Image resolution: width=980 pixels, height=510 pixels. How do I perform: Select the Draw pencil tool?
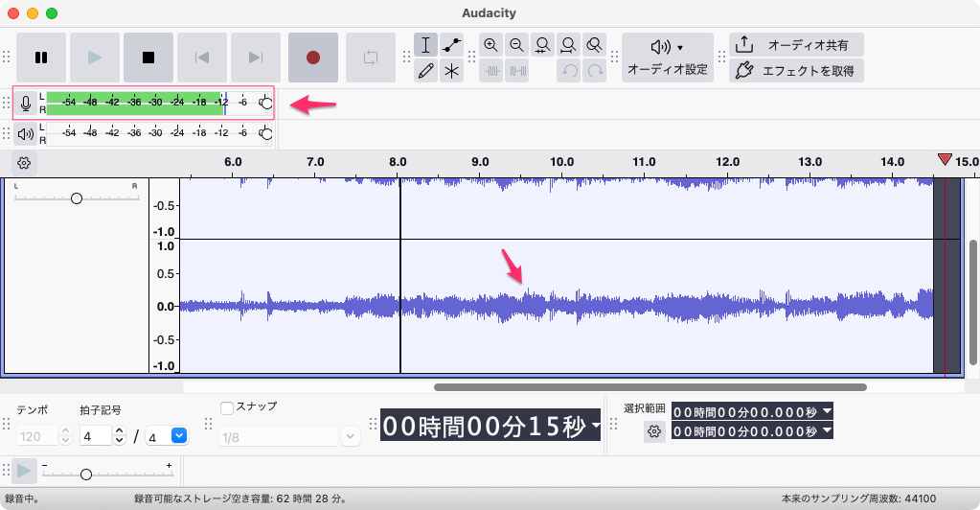426,70
